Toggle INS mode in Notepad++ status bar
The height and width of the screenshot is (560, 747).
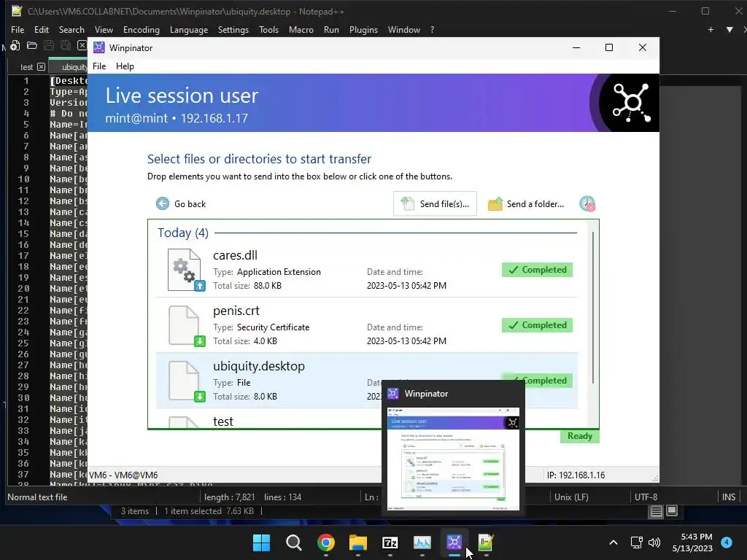coord(729,497)
